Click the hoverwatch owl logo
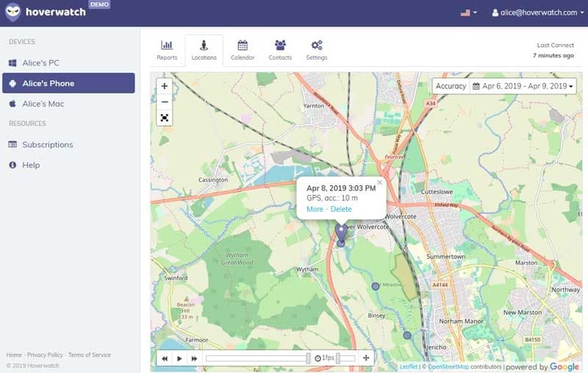 point(13,12)
